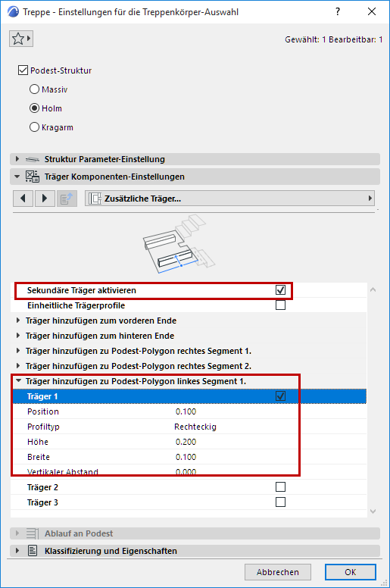Click the grayed-out page list icon button
The image size is (390, 588).
(67, 199)
